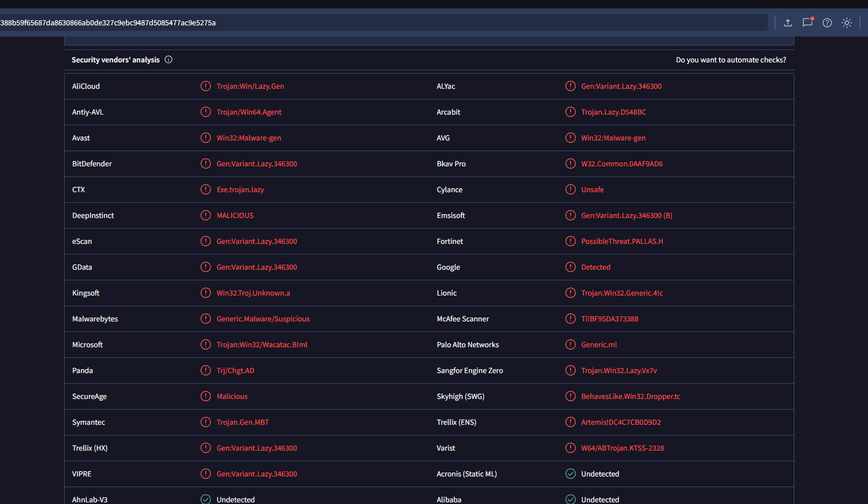Click the 'Detected' Google result
The image size is (868, 504).
(596, 267)
